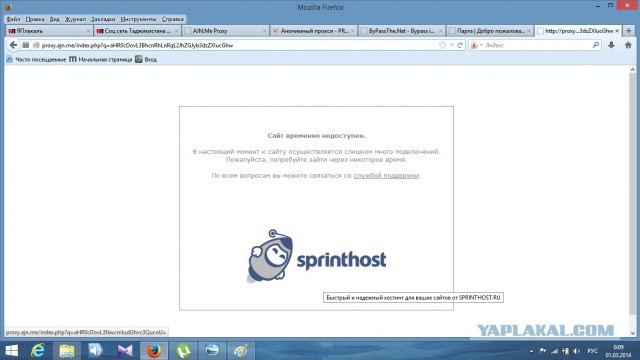
Task: Open the Yandex search engine selector
Action: [x=476, y=45]
